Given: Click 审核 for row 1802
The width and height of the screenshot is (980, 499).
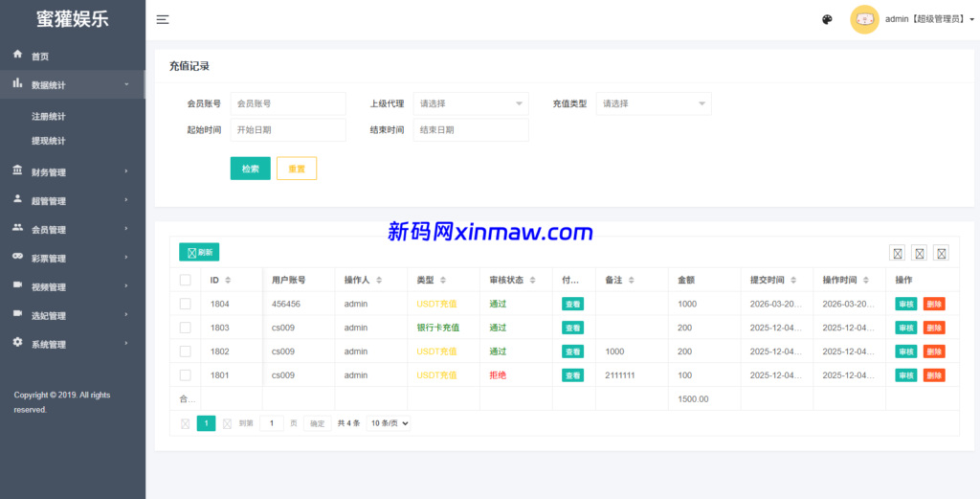Looking at the screenshot, I should point(905,352).
